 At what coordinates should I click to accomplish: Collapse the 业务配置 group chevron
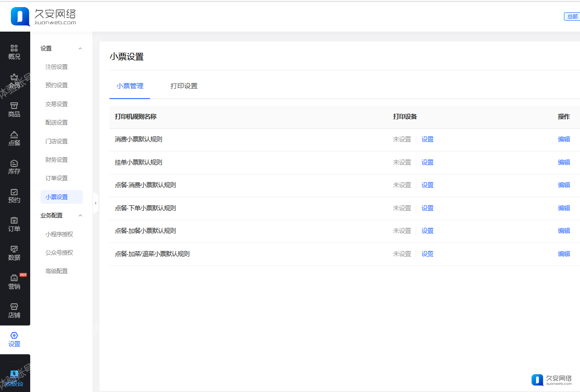coord(80,216)
